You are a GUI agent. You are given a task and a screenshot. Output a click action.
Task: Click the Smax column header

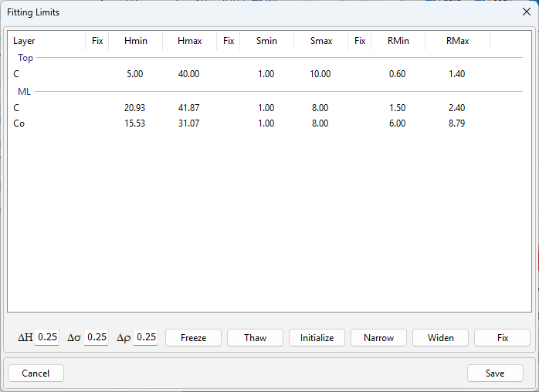[x=321, y=41]
